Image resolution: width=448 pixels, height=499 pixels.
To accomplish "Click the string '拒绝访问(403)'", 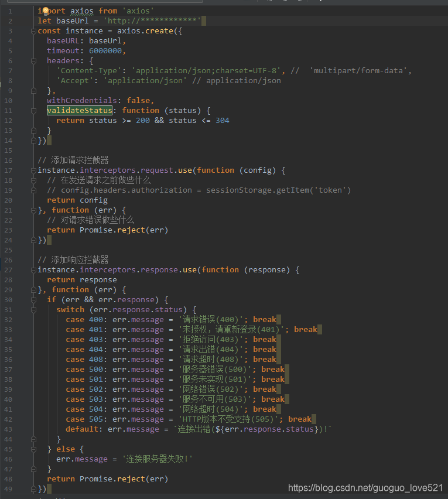I will click(x=211, y=340).
